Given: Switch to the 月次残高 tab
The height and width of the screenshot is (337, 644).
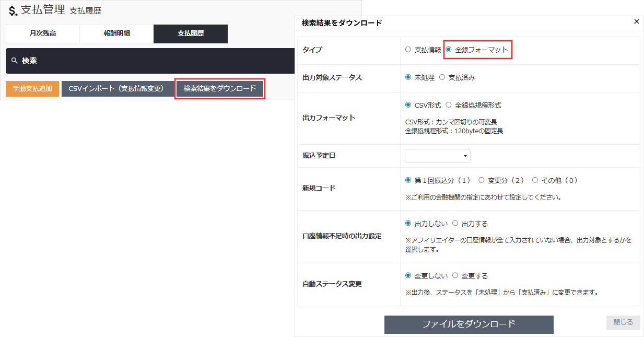Looking at the screenshot, I should click(x=42, y=33).
